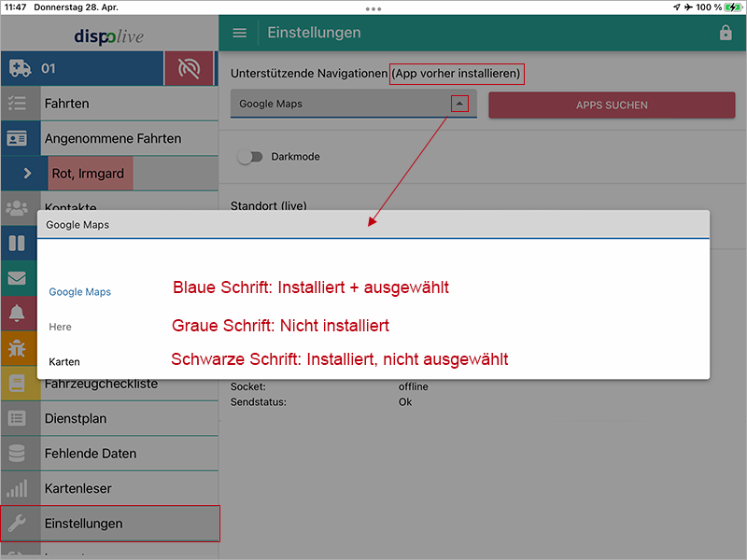
Task: Tap the Einstellungen page title
Action: (314, 33)
